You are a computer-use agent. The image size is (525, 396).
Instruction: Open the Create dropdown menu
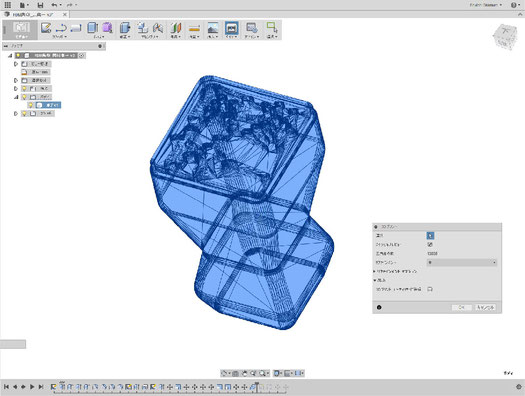(x=98, y=36)
